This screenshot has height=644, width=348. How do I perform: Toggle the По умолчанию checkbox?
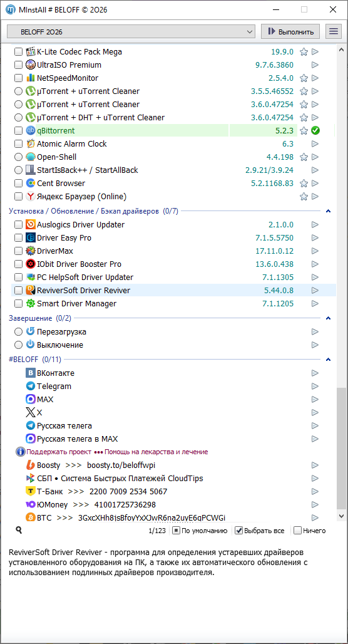coord(176,530)
